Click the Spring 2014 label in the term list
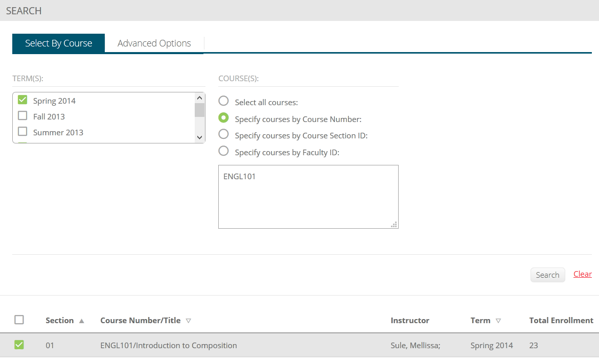 tap(54, 101)
